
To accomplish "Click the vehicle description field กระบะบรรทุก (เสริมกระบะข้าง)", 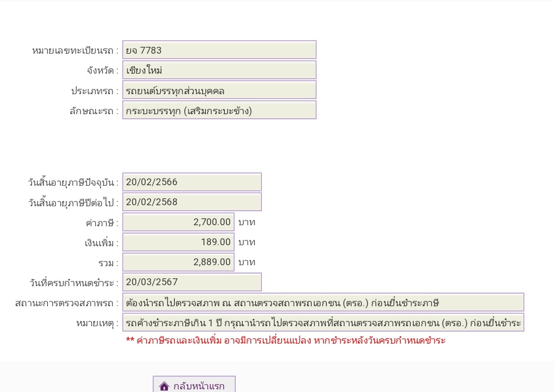I will click(219, 110).
